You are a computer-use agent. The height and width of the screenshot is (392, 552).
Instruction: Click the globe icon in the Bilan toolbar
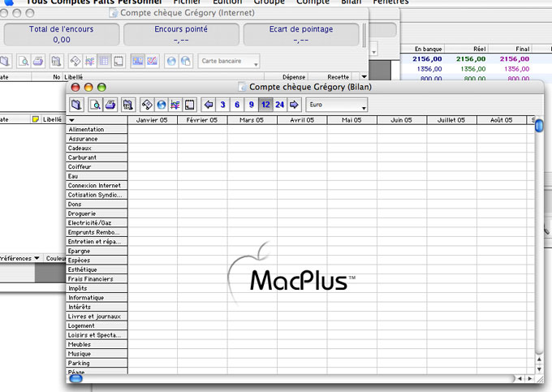[x=162, y=105]
